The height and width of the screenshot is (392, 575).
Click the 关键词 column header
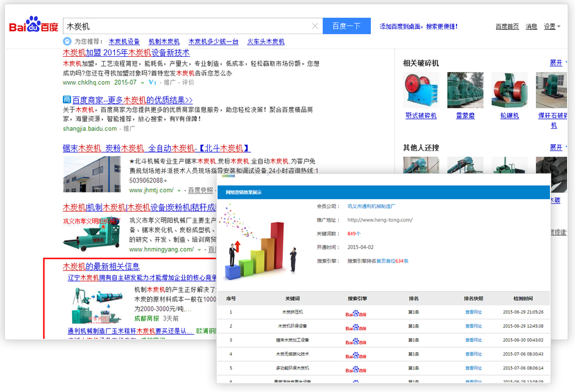coord(292,299)
